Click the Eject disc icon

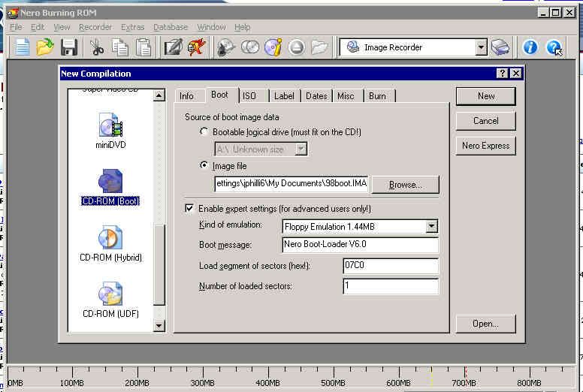pos(296,47)
